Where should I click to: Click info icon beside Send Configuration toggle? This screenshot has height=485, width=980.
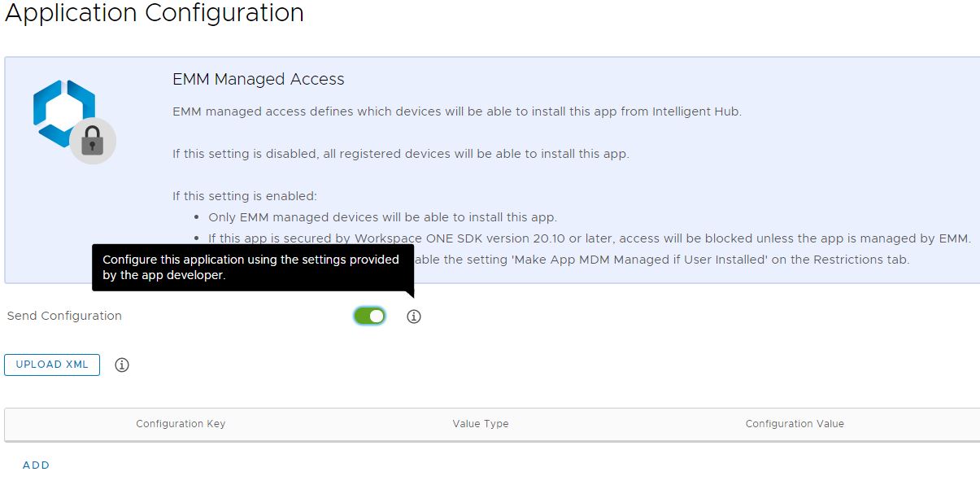[x=414, y=317]
